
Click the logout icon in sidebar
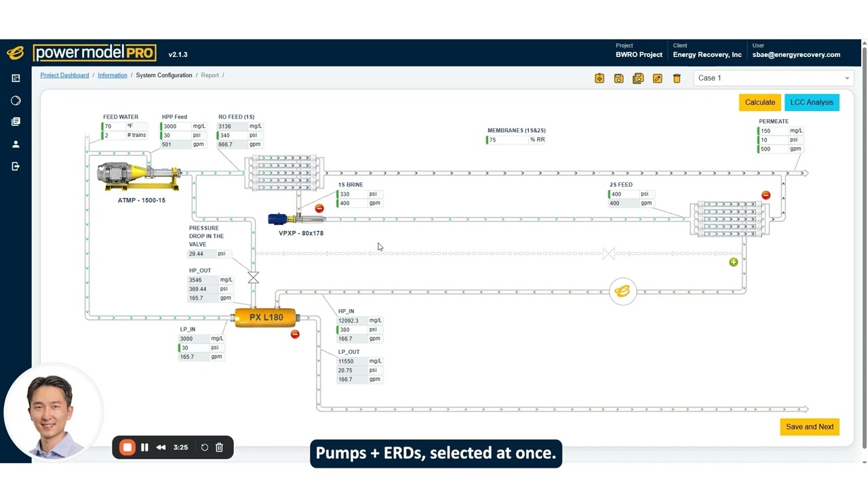[16, 166]
